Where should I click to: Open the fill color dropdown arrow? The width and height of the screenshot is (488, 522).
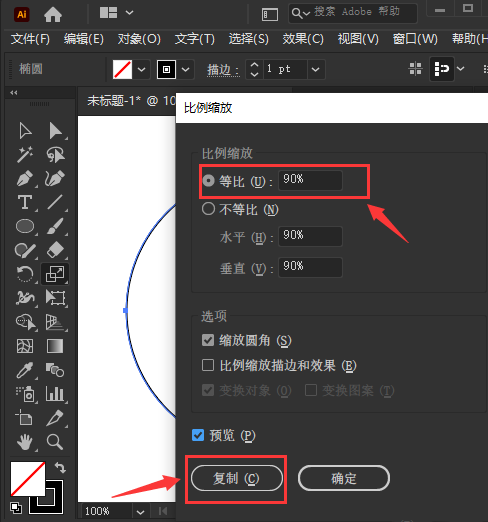click(x=142, y=69)
